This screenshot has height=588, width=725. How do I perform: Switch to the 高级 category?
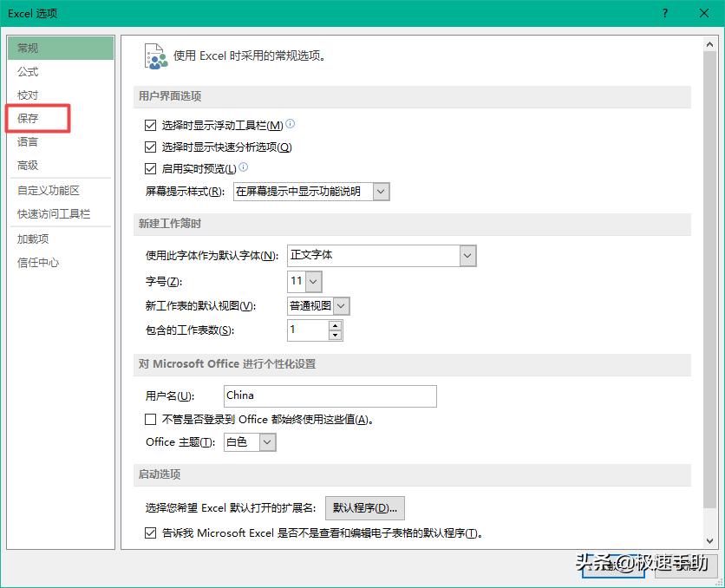27,165
